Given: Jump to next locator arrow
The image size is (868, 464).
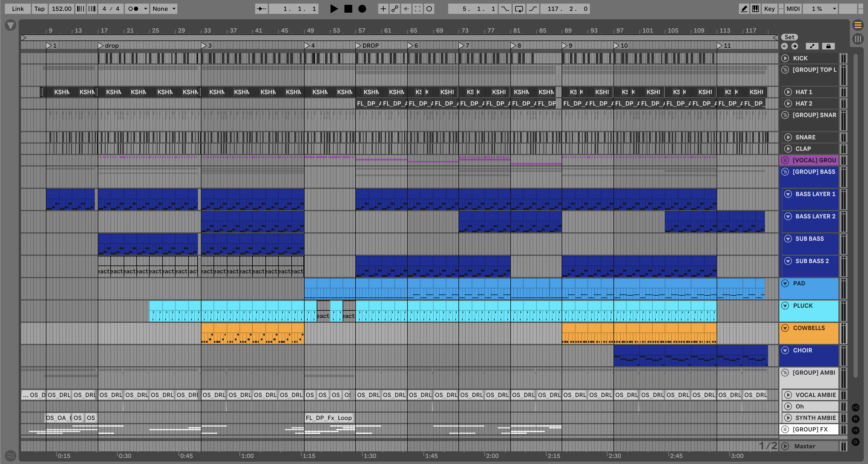Looking at the screenshot, I should (794, 46).
